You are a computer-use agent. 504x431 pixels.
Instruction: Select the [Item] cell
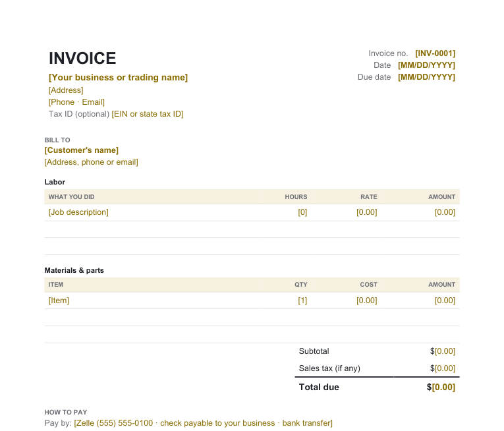59,301
